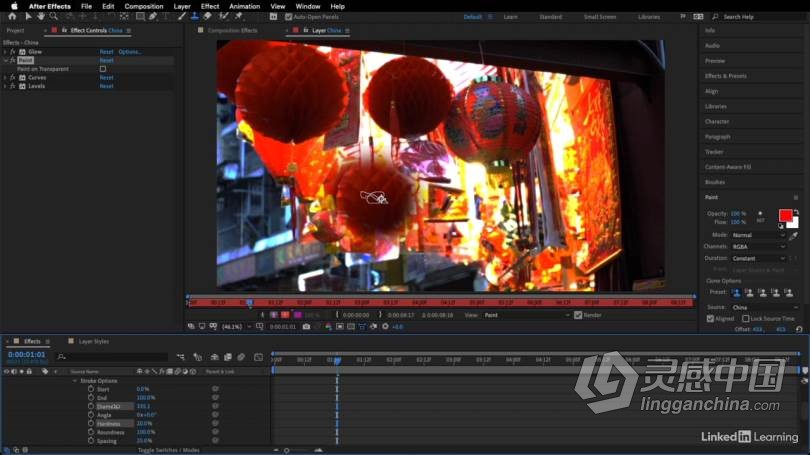Click the timeline search magnifier icon
Screen dimensions: 810x455
pos(61,356)
